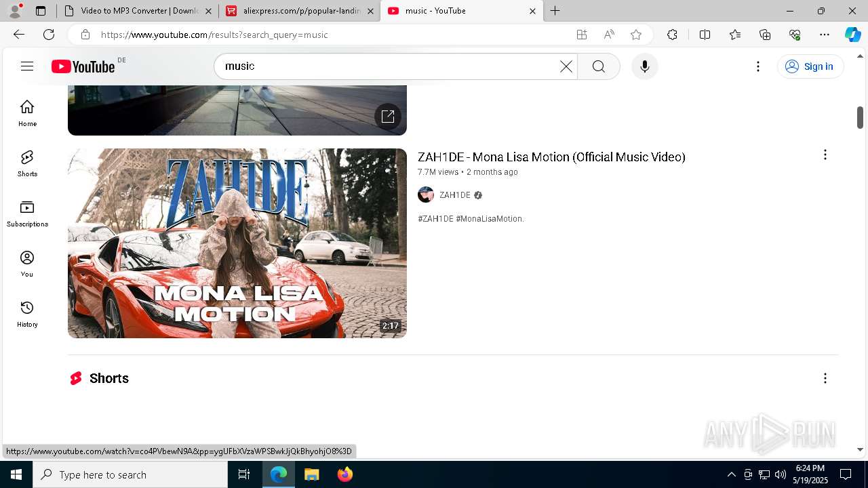Click the taskbar search box
The image size is (868, 488).
130,474
